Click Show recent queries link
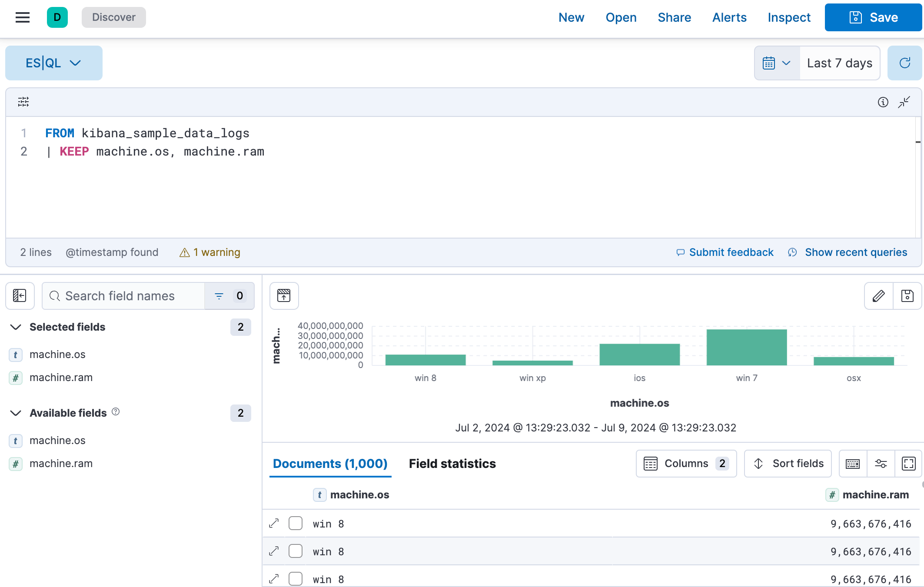924x587 pixels. click(x=855, y=252)
